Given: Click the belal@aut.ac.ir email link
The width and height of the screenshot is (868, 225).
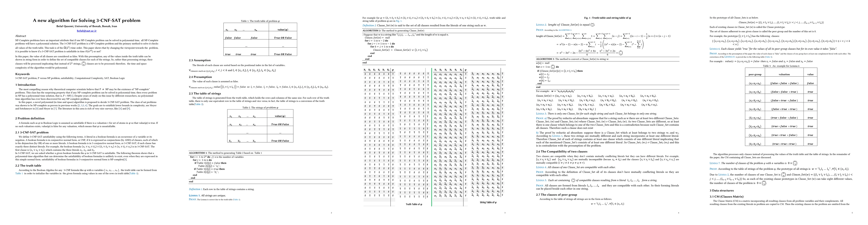Looking at the screenshot, I should pos(87,31).
